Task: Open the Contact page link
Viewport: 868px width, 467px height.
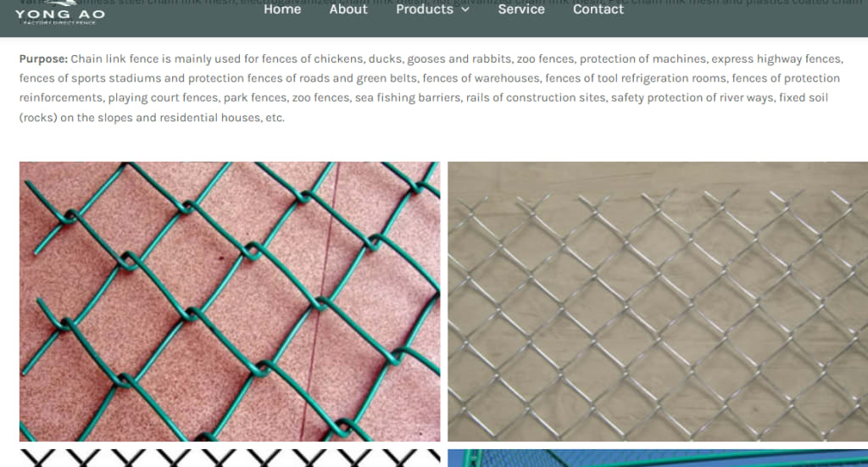Action: click(598, 9)
